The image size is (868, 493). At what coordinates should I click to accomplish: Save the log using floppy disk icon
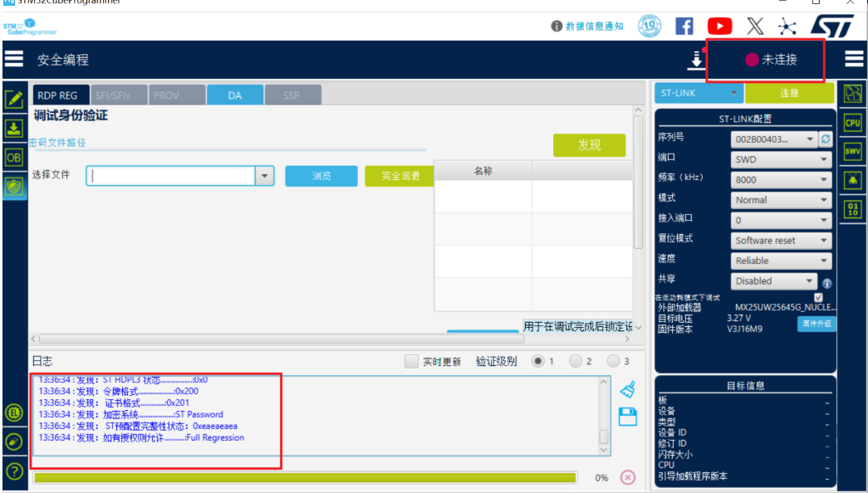tap(628, 417)
